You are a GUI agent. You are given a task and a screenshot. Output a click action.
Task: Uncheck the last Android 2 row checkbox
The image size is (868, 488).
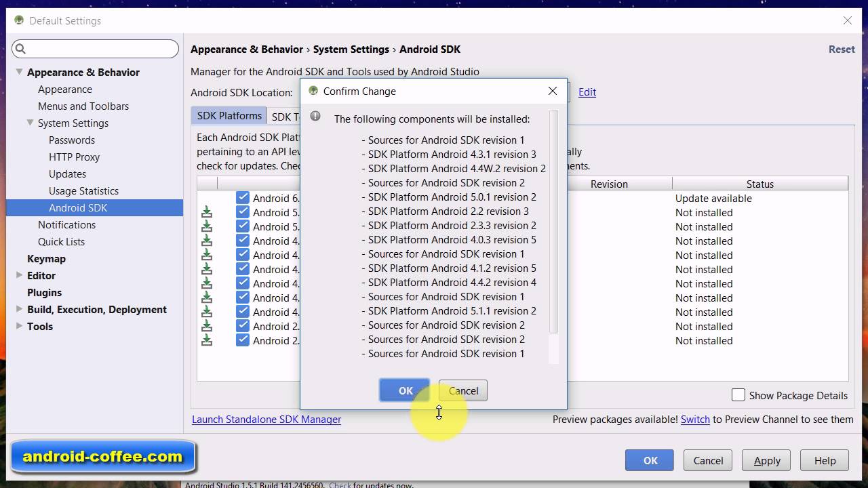pyautogui.click(x=243, y=340)
